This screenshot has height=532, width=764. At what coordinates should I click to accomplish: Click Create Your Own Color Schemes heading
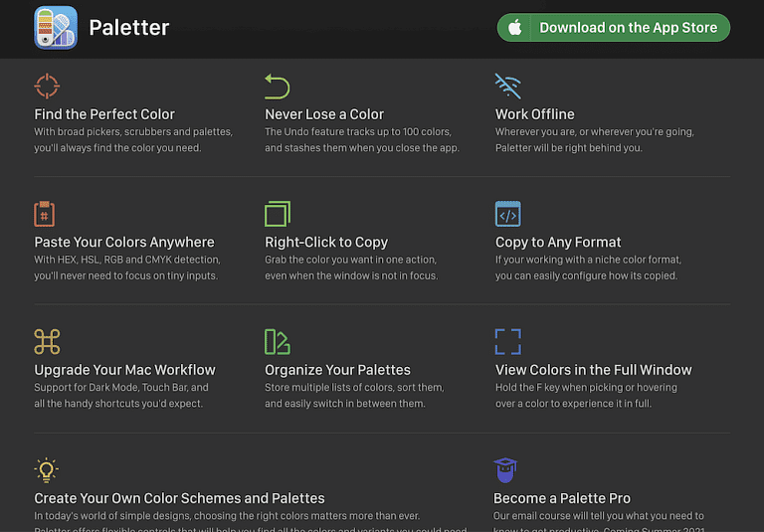(x=179, y=498)
